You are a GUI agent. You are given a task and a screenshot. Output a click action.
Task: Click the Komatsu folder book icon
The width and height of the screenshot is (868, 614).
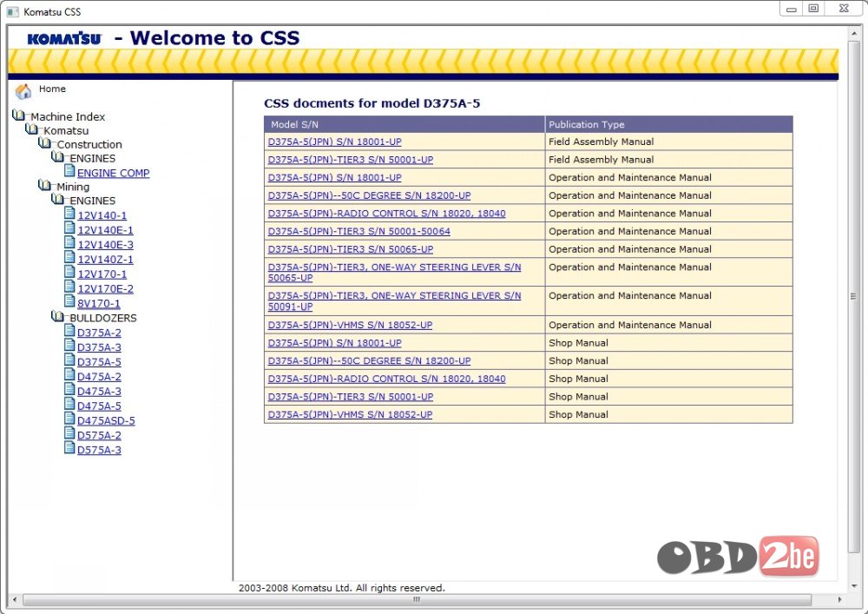pos(31,129)
